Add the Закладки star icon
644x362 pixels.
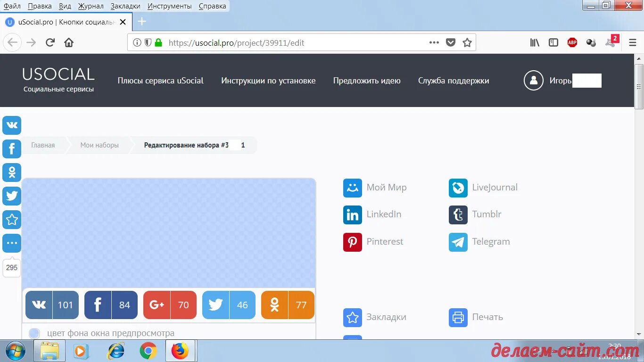pyautogui.click(x=353, y=318)
